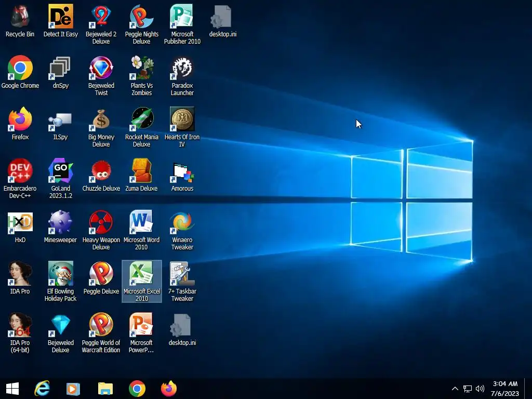Select the Microsoft Publisher 2010 shortcut
This screenshot has width=532, height=399.
click(x=182, y=24)
